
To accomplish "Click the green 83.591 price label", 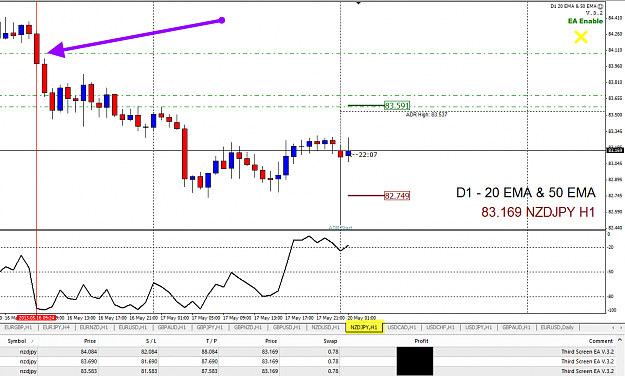I will (397, 106).
